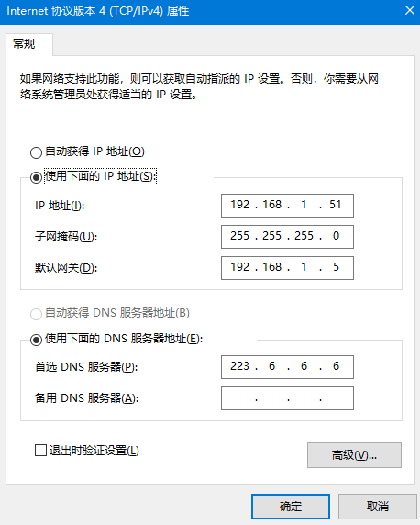Click the empty 备用 DNS 服务器 field

[x=287, y=398]
